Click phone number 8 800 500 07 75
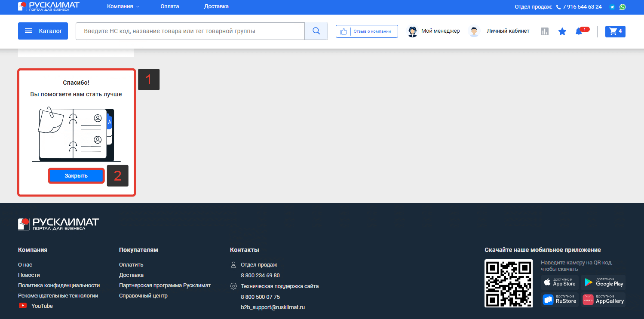This screenshot has height=319, width=644. [x=260, y=297]
